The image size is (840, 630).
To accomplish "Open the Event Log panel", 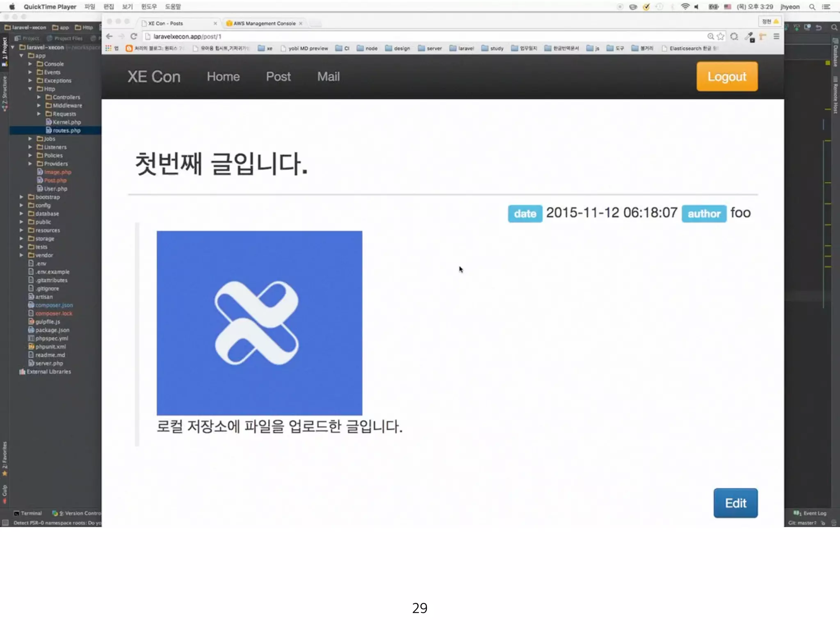I will 810,513.
